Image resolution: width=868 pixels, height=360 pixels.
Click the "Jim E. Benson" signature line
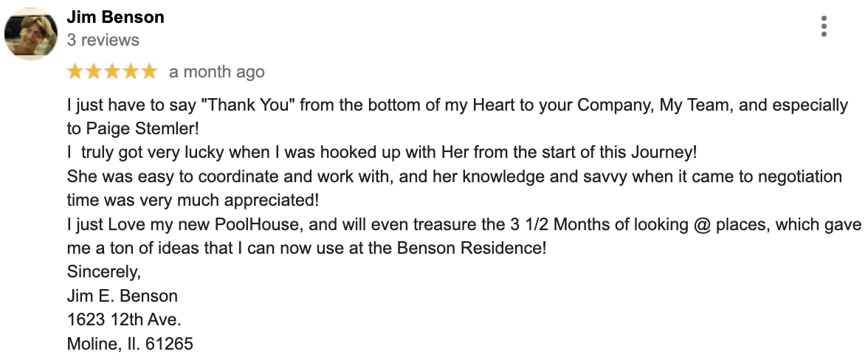[x=123, y=296]
